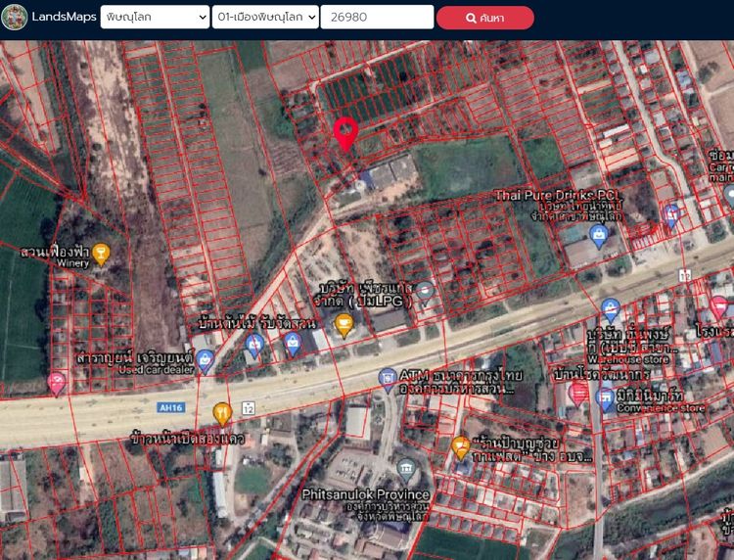This screenshot has width=734, height=560.
Task: Click the cafe marker ร้านป้าบุญช่วย
Action: tap(461, 447)
